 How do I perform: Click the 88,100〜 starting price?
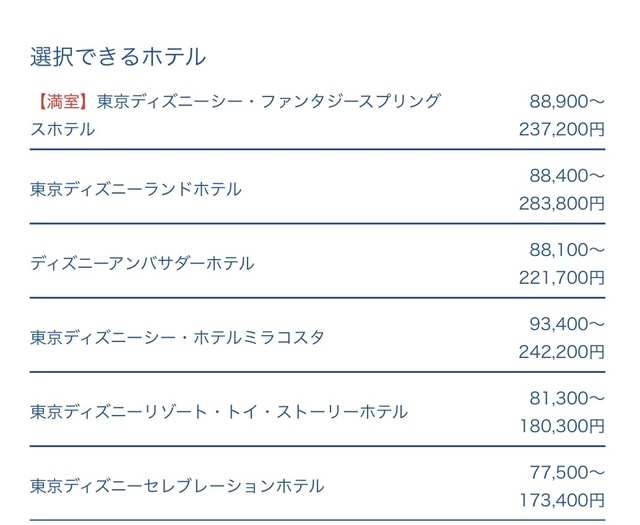[567, 249]
